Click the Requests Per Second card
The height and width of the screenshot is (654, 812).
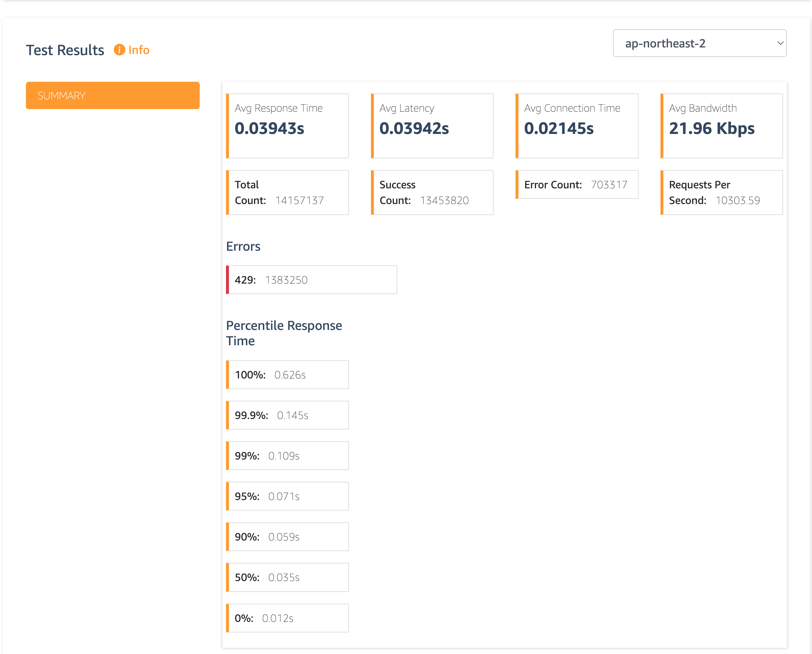[721, 192]
